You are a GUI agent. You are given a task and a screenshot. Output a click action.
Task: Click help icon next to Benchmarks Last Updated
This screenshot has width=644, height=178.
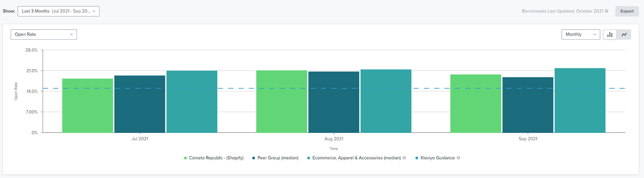click(607, 11)
